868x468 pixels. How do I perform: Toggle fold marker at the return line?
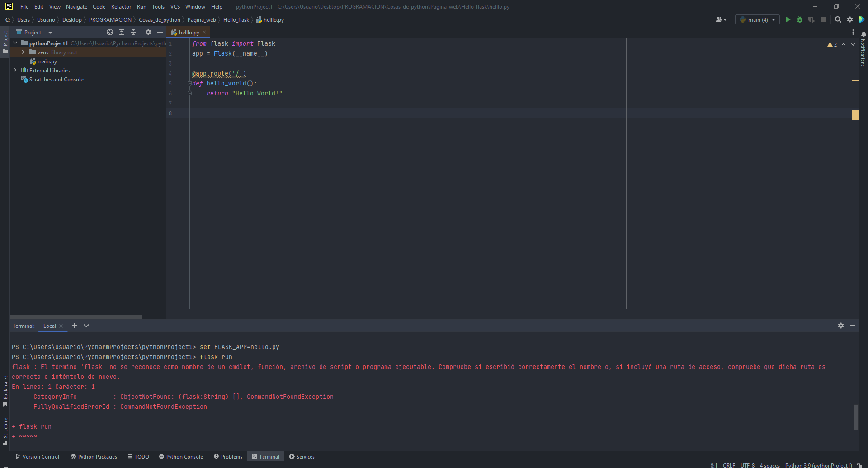pyautogui.click(x=189, y=94)
